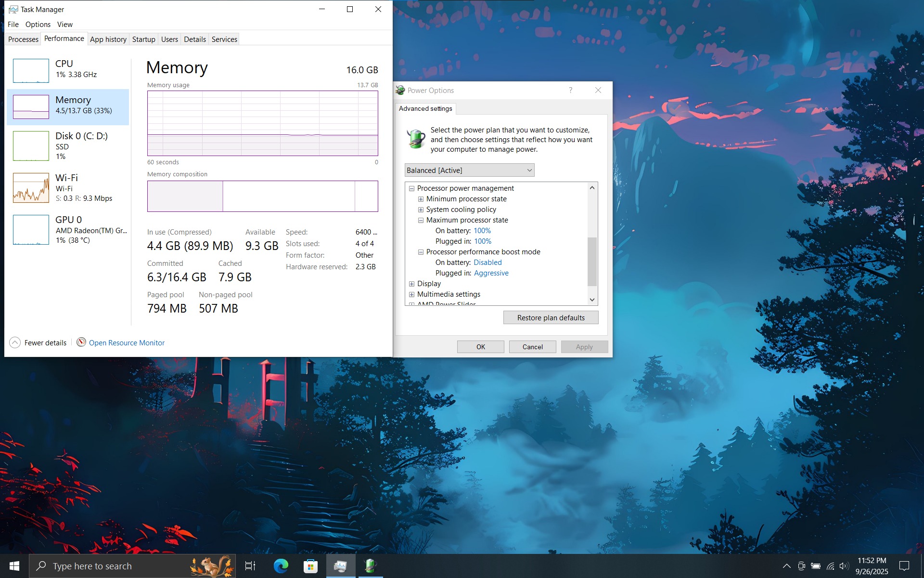Screen dimensions: 924x578
Task: Expand the Display settings node
Action: 411,284
